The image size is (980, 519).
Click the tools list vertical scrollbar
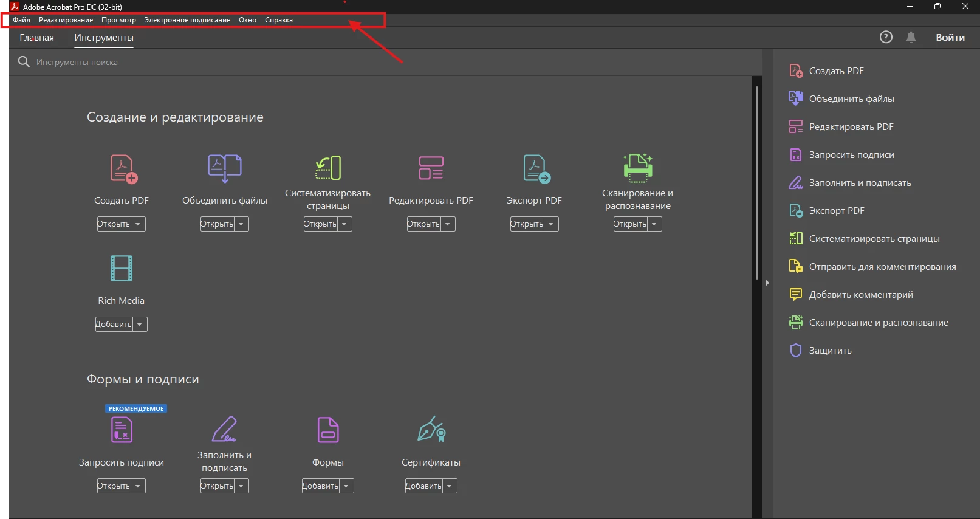click(757, 182)
